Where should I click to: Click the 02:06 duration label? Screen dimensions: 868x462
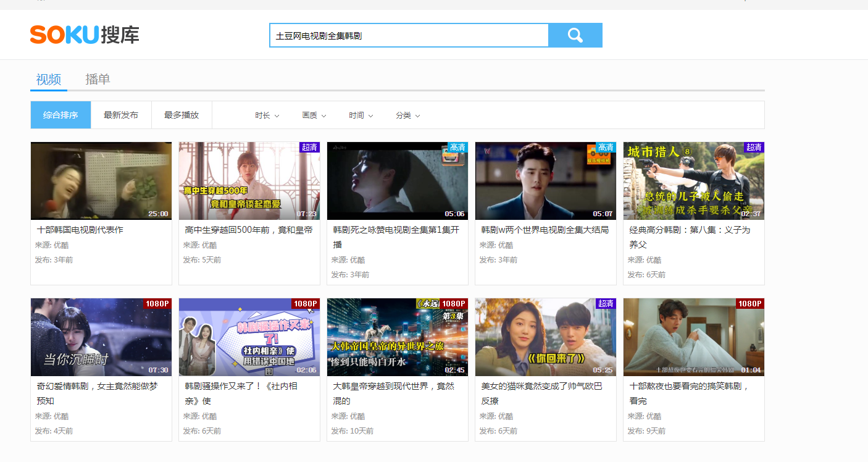pyautogui.click(x=306, y=370)
